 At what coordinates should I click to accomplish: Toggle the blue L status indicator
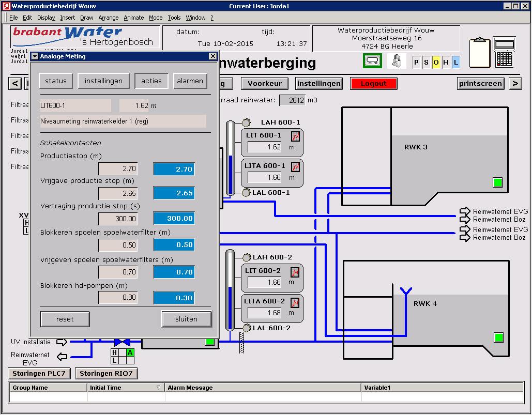[x=455, y=63]
